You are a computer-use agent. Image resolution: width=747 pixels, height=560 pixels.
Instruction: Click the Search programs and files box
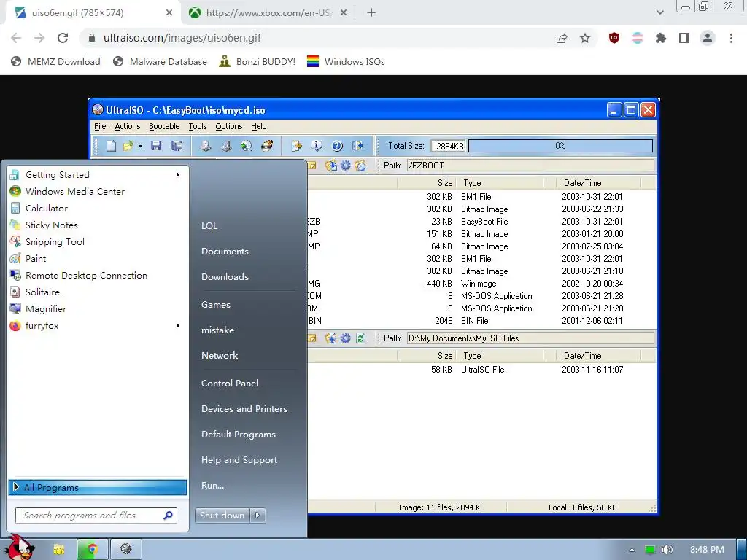(96, 516)
